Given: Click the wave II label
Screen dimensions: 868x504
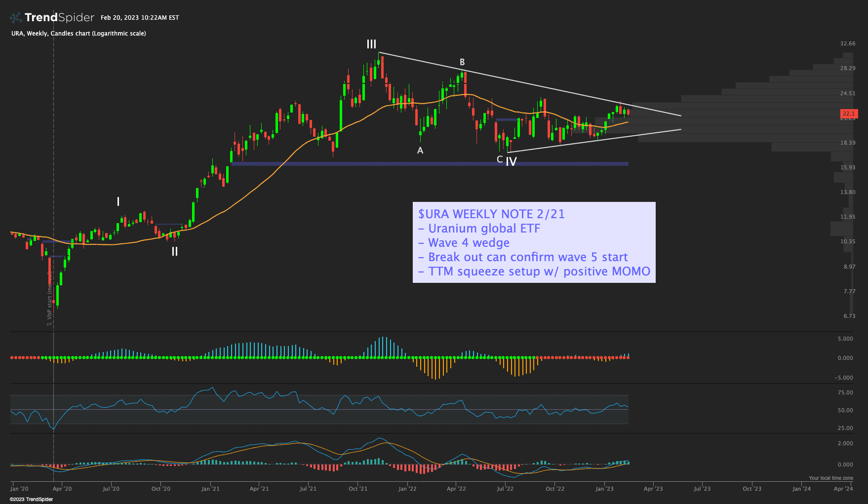Looking at the screenshot, I should point(174,252).
